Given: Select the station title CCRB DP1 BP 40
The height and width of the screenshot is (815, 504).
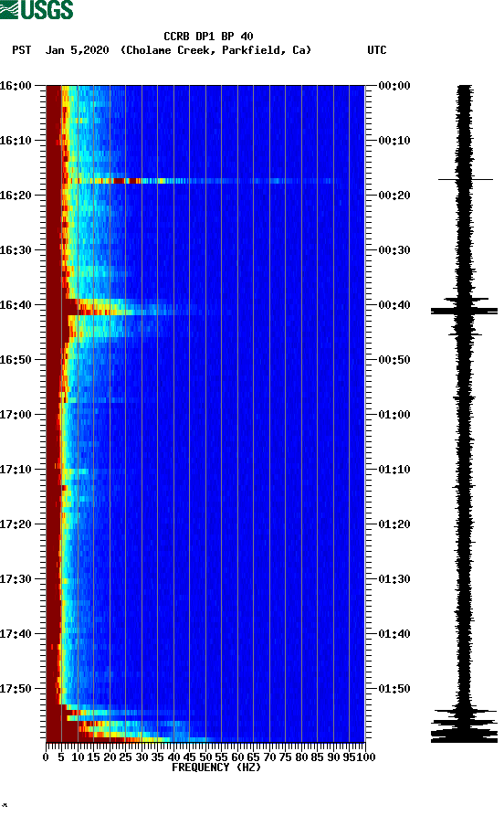Looking at the screenshot, I should click(x=208, y=37).
